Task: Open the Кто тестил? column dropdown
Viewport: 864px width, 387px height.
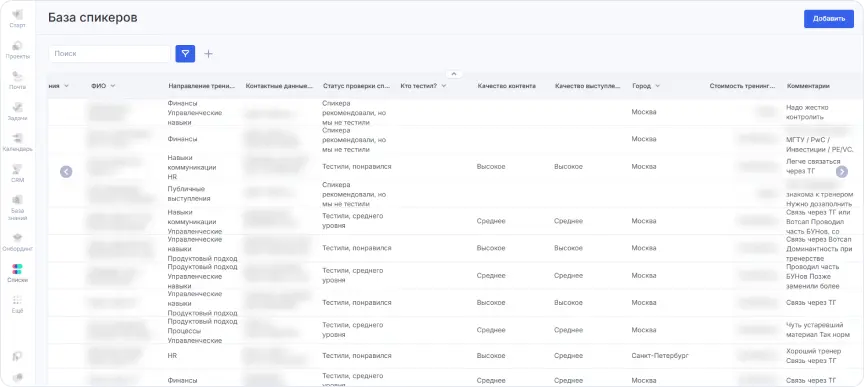Action: pos(444,86)
